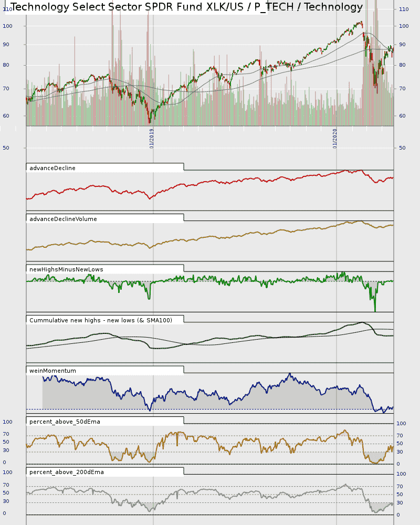Image resolution: width=420 pixels, height=525 pixels.
Task: Click the 01/2019 date axis label
Action: coord(151,139)
